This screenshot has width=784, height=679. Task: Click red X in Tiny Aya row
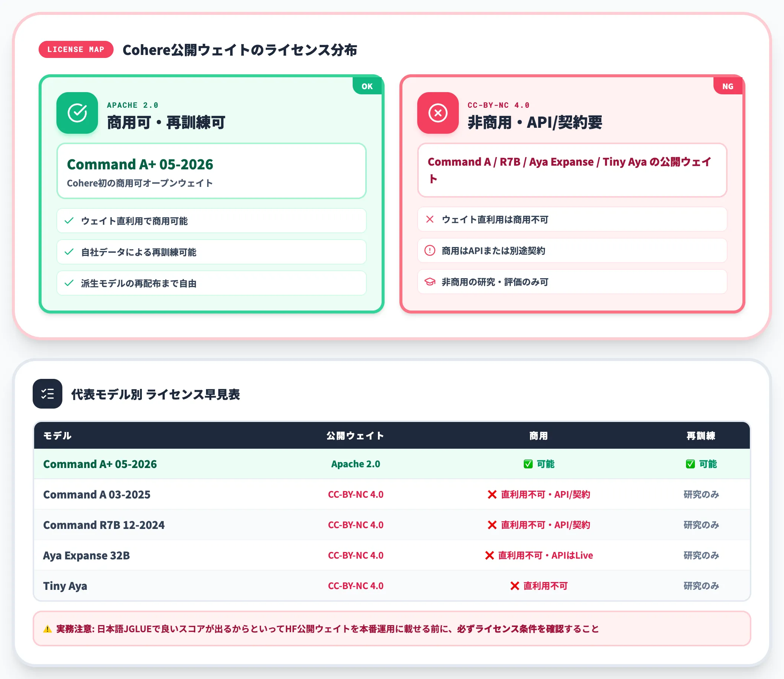click(x=514, y=586)
